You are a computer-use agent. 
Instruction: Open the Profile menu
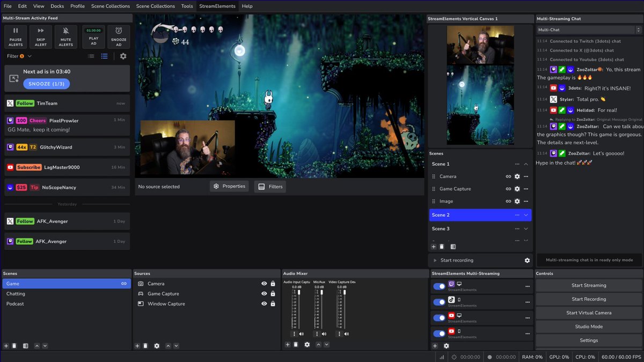coord(77,6)
